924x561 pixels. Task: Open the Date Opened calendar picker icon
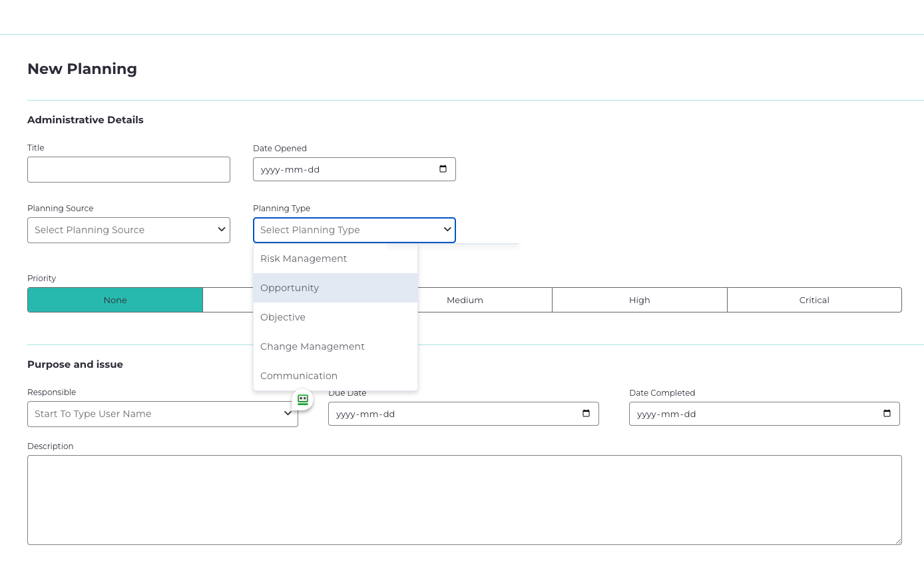[x=443, y=169]
